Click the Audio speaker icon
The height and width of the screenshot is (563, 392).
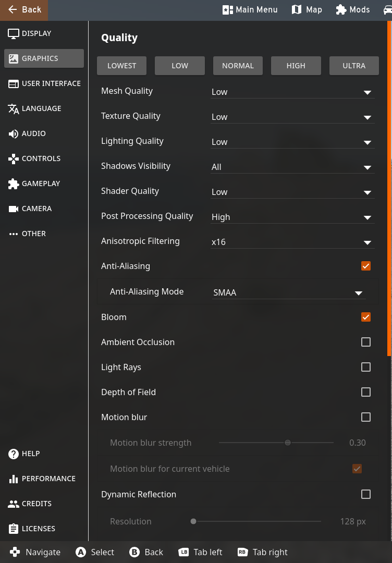click(13, 134)
